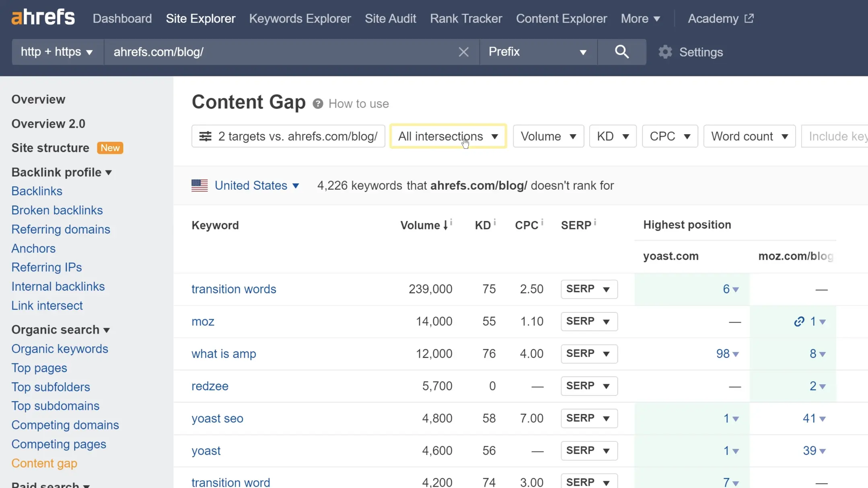Click the Volume column info icon

[451, 221]
